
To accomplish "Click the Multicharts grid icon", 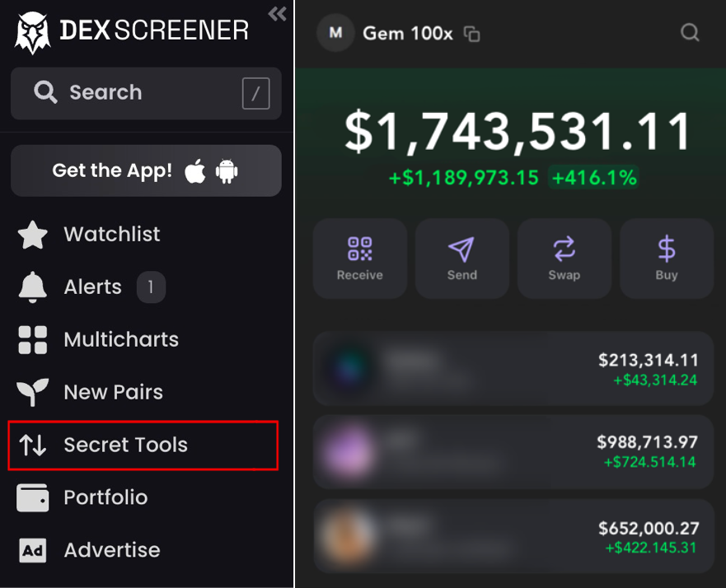I will click(x=32, y=340).
